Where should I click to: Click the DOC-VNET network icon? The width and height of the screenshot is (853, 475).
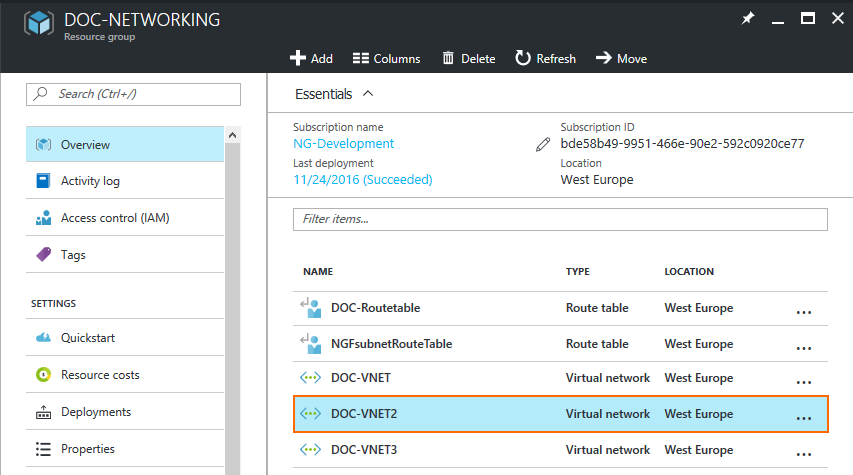(311, 378)
